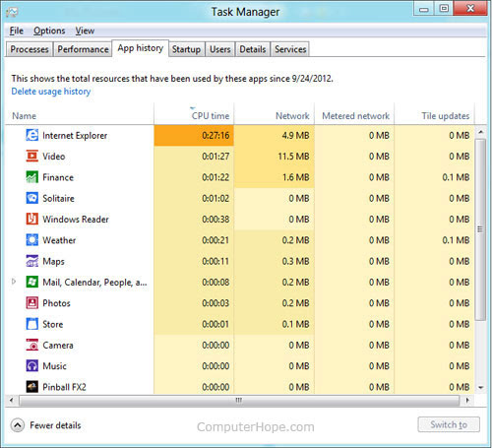
Task: Open the Details tab
Action: (x=253, y=49)
